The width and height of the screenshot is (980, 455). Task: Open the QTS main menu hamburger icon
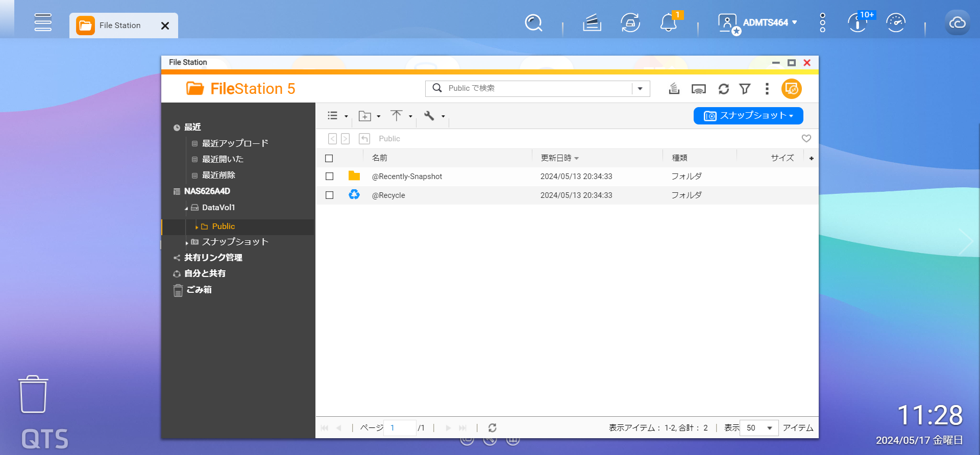coord(43,22)
